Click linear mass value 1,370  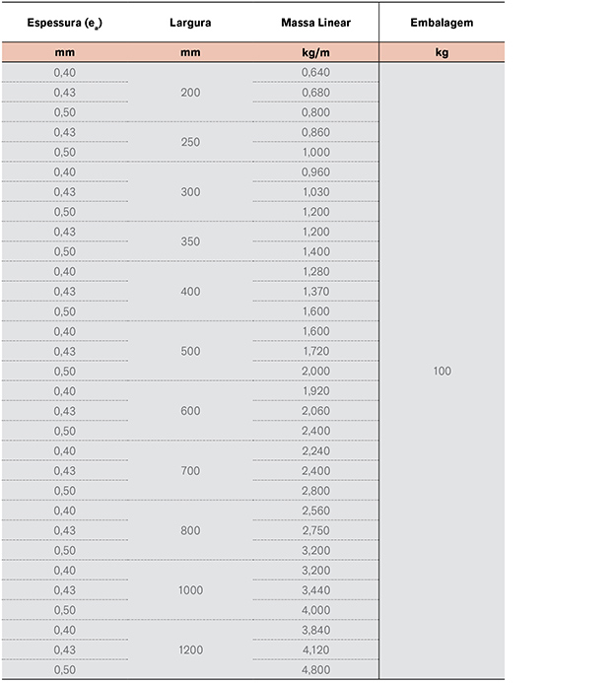tap(315, 292)
